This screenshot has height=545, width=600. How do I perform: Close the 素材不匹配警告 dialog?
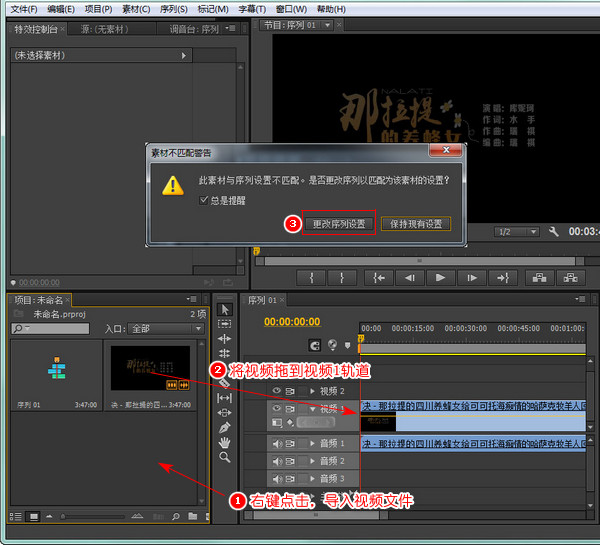[446, 150]
